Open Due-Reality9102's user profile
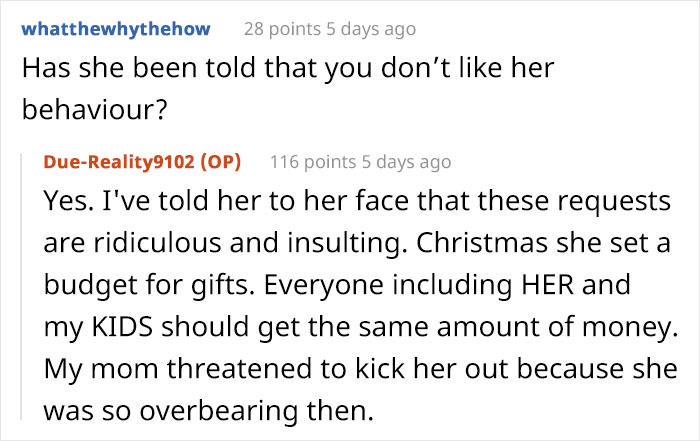Viewport: 700px width, 441px height. click(119, 161)
